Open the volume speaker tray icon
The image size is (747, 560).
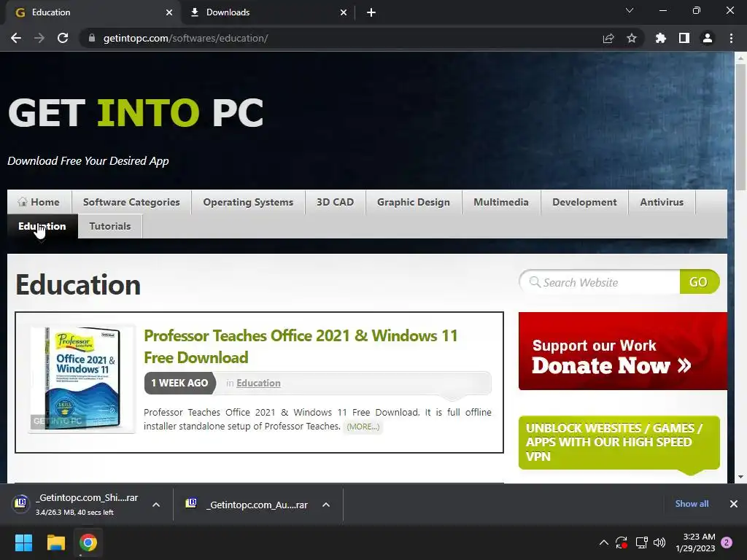[x=659, y=542]
